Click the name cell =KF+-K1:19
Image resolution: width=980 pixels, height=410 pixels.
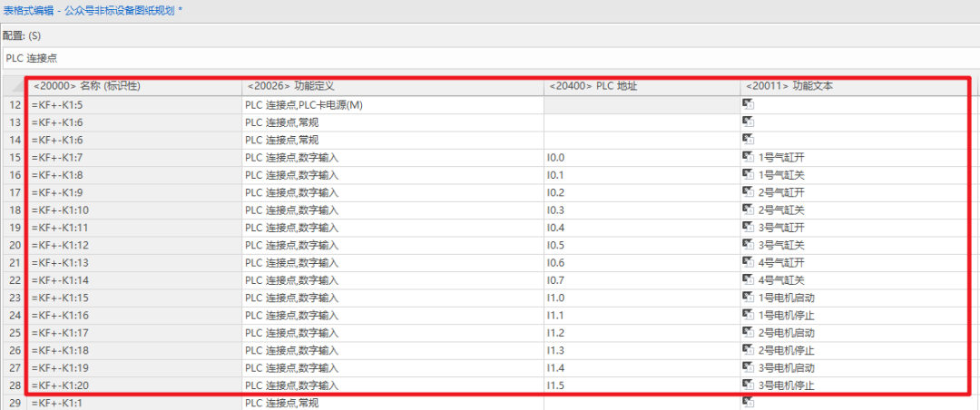click(x=134, y=367)
